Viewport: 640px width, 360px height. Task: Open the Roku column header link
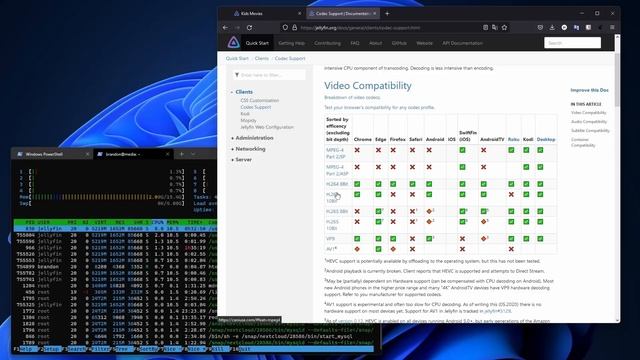(x=513, y=140)
